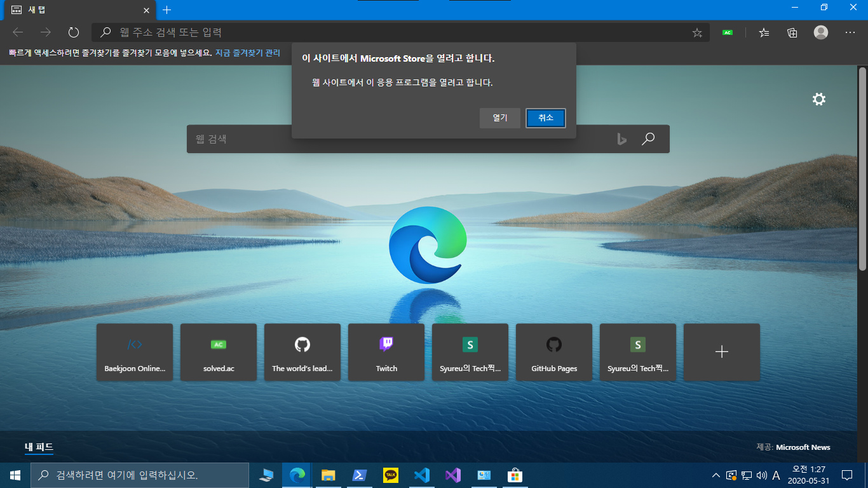The width and height of the screenshot is (868, 488).
Task: Focus the address bar input field
Action: (400, 32)
